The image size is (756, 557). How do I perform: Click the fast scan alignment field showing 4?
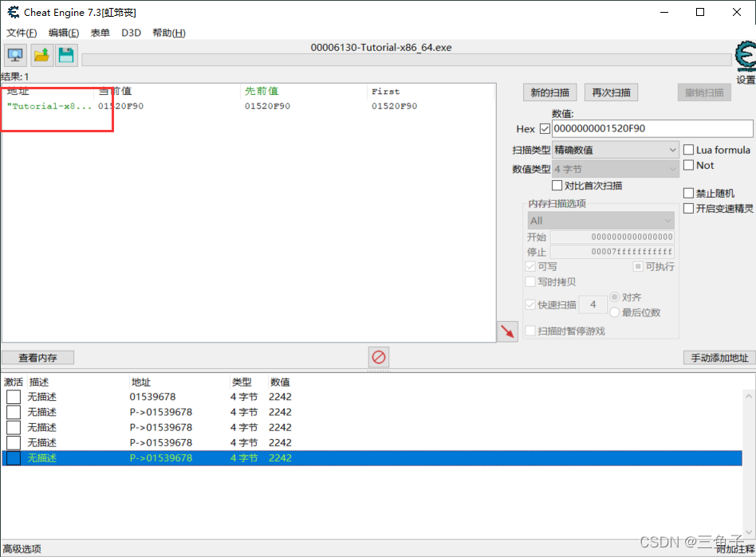[593, 304]
